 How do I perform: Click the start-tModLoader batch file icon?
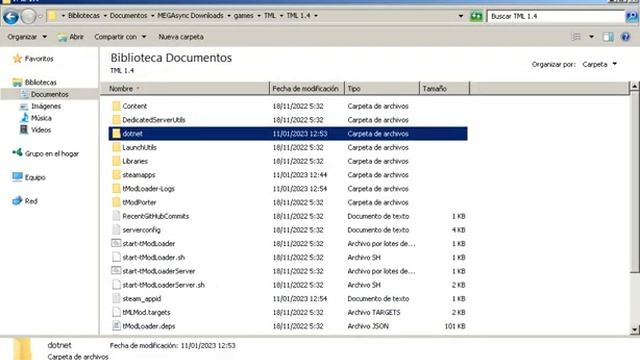tap(116, 243)
